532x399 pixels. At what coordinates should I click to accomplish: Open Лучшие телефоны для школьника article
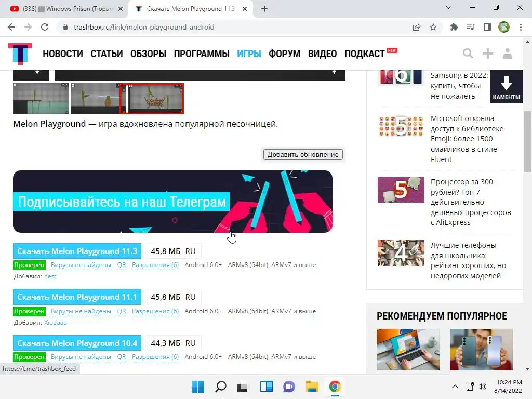468,260
